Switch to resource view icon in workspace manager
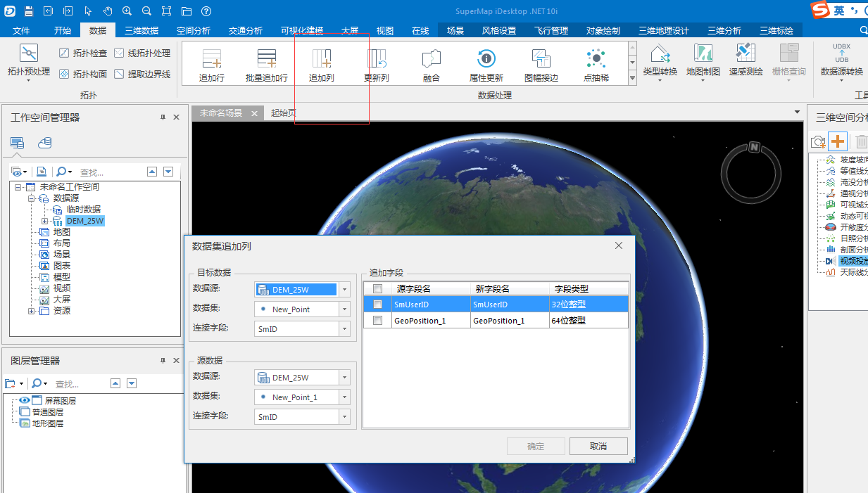 pyautogui.click(x=45, y=143)
